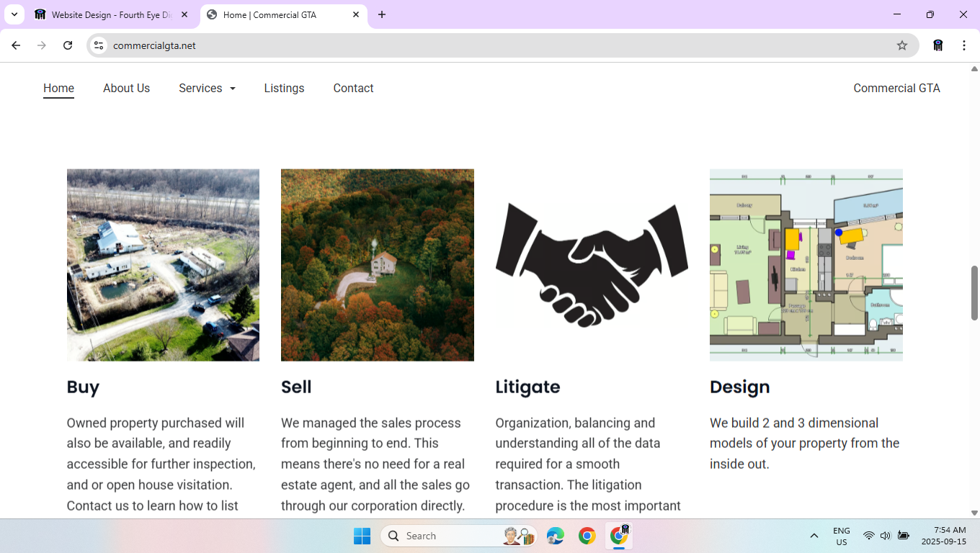
Task: Open Chrome's three-dot menu
Action: tap(964, 45)
